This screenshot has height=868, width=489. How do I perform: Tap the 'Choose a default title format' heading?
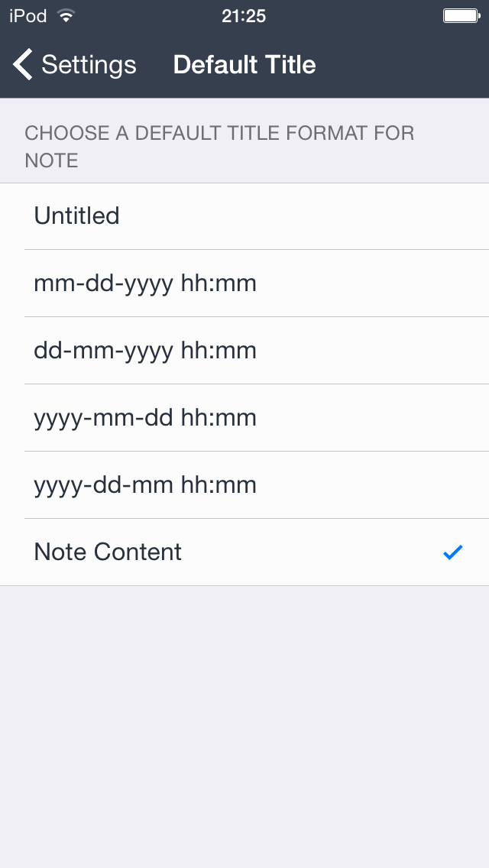219,134
